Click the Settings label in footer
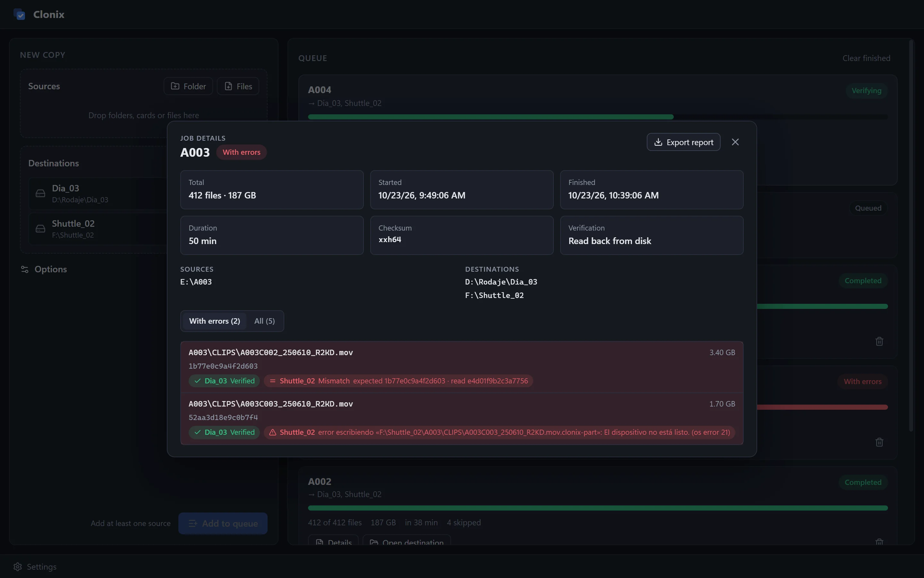 tap(42, 566)
